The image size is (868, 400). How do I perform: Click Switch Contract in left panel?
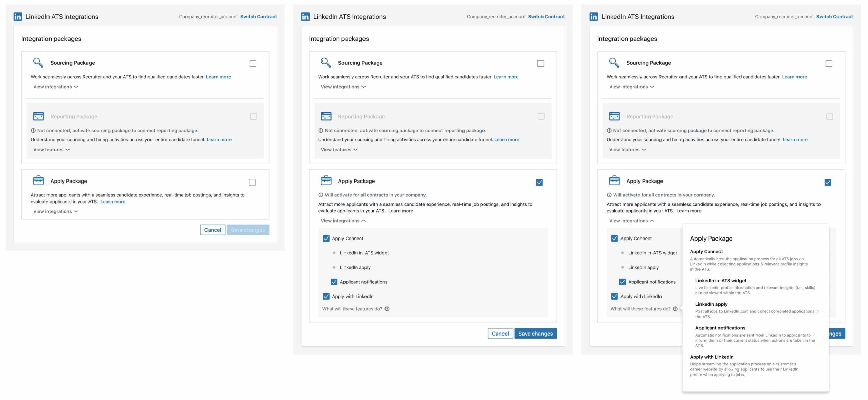tap(258, 17)
